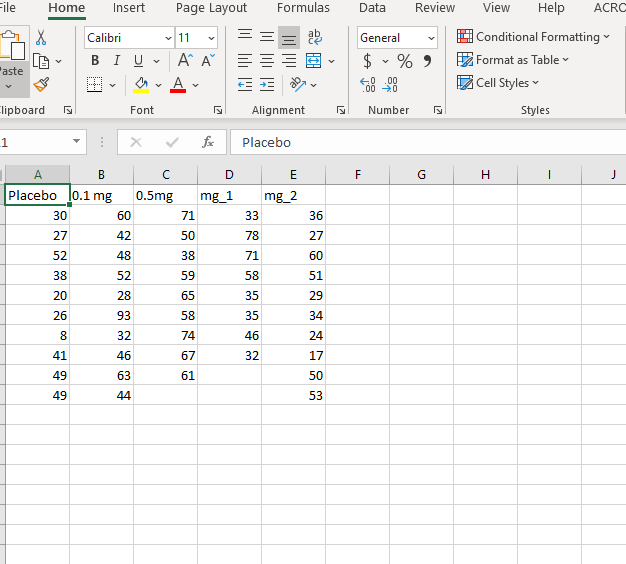The image size is (626, 564).
Task: Select Top Align icon
Action: click(245, 37)
